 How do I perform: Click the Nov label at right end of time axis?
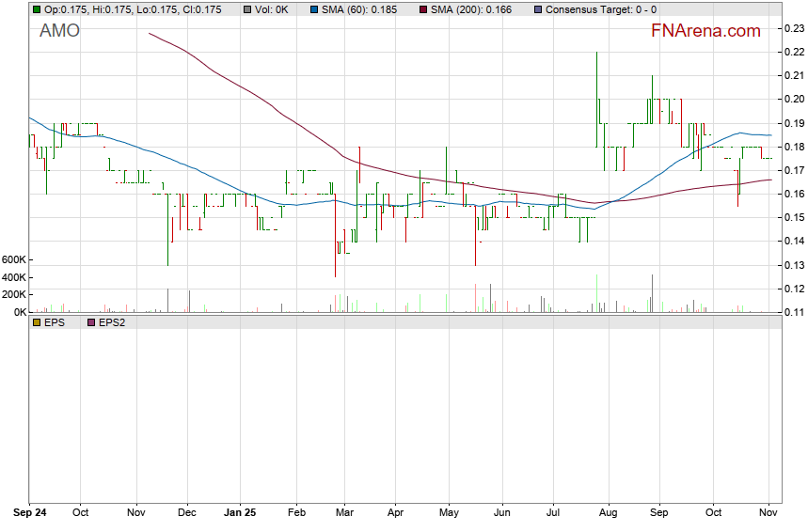coord(769,513)
